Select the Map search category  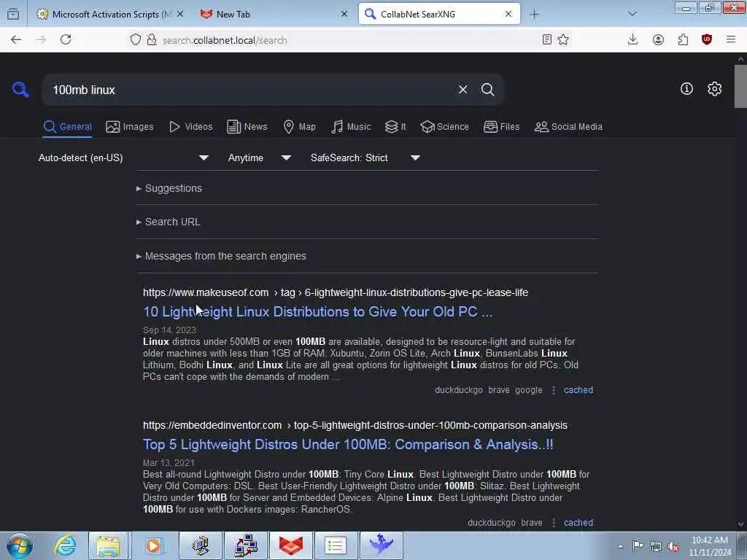(299, 127)
